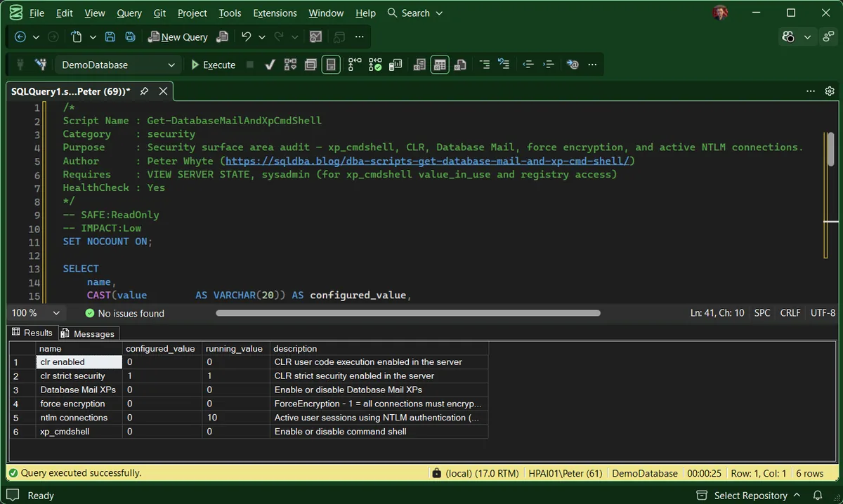Expand the New Item dropdown arrow
Screen dimensions: 843x504
tap(93, 37)
